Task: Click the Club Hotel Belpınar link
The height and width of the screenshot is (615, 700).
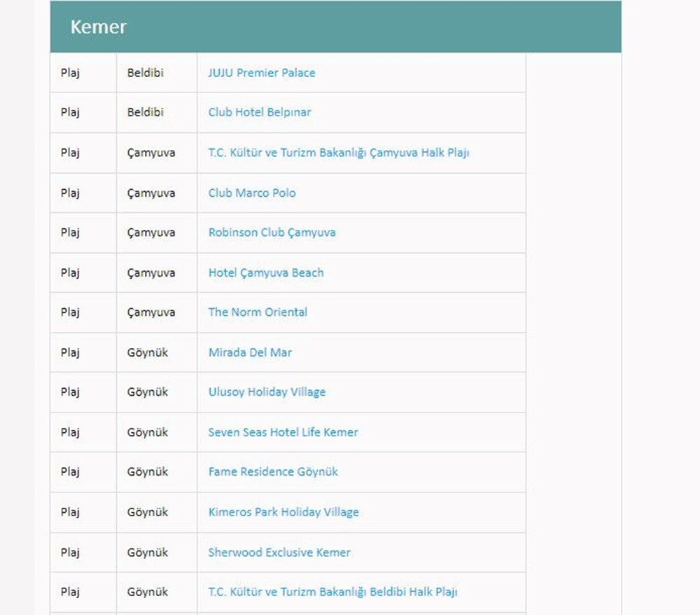Action: 259,113
